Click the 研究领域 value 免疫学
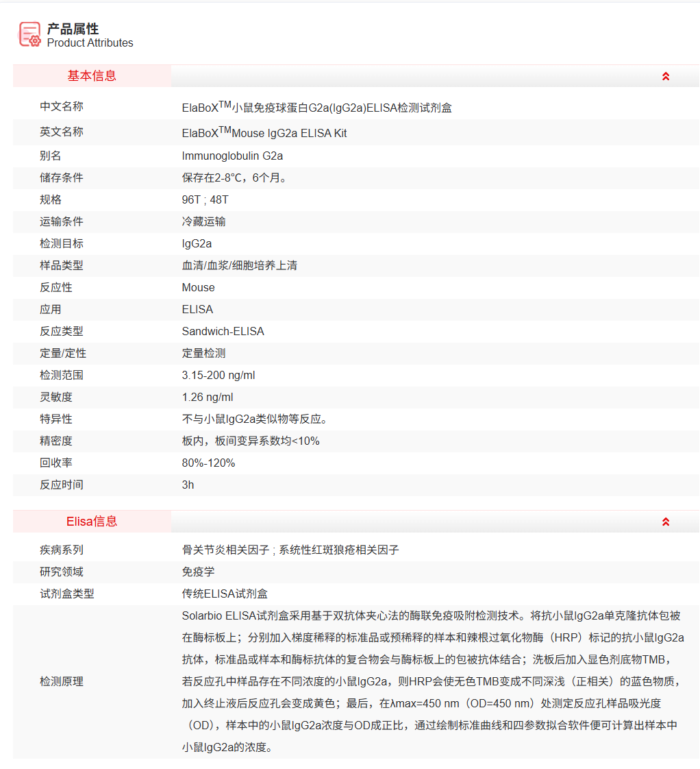The width and height of the screenshot is (700, 769). tap(199, 572)
